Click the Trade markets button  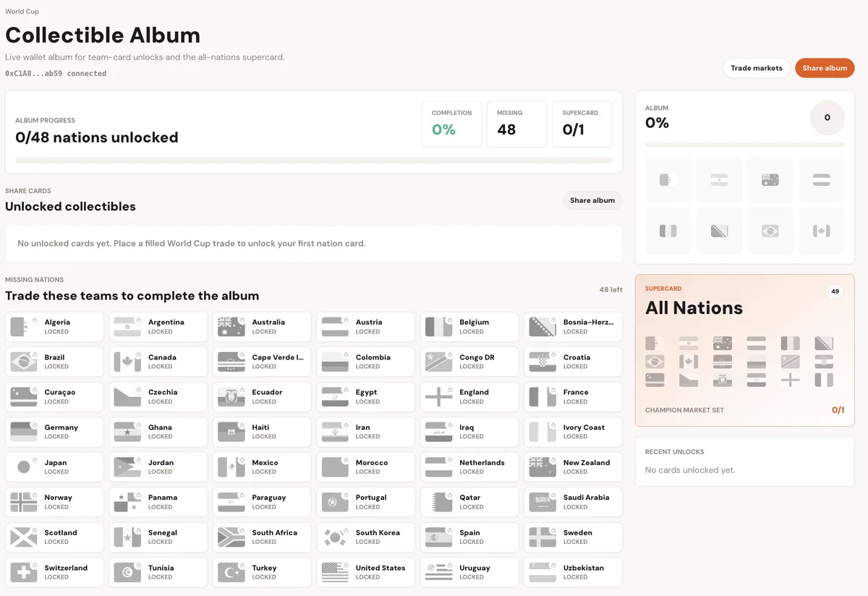tap(757, 68)
